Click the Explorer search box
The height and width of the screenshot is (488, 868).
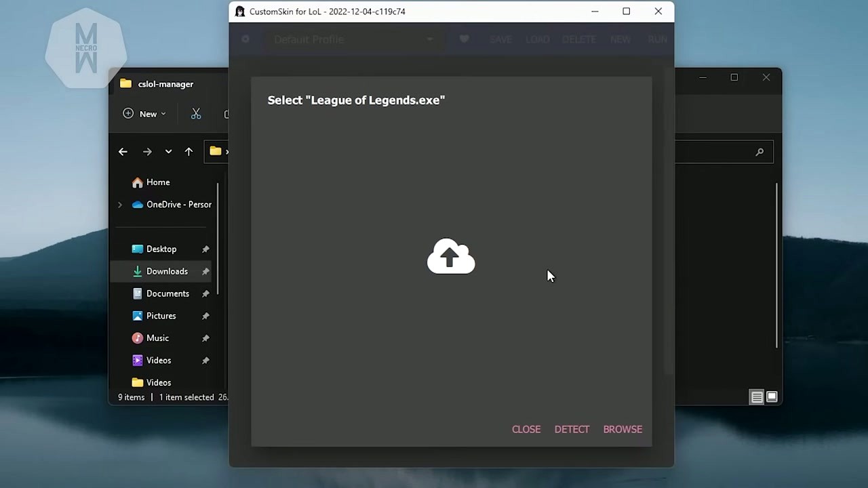(724, 152)
